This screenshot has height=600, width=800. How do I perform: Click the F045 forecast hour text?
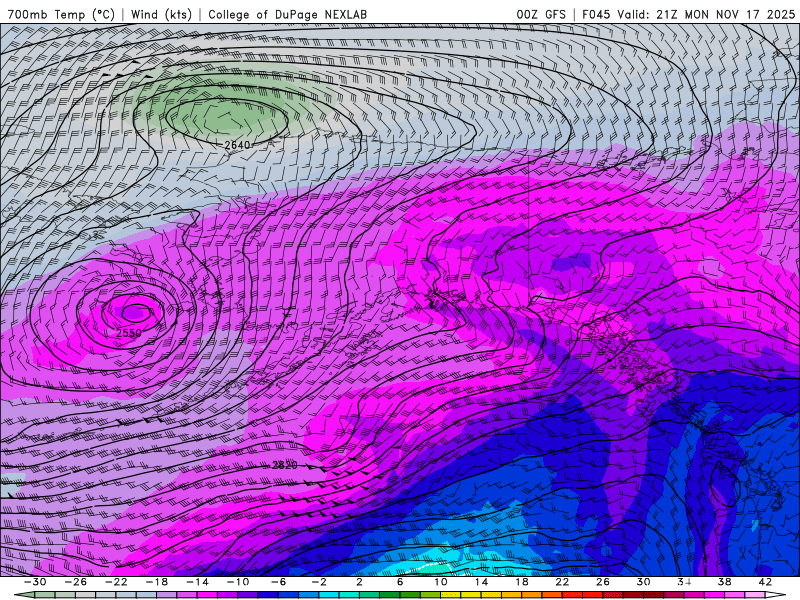pyautogui.click(x=596, y=14)
